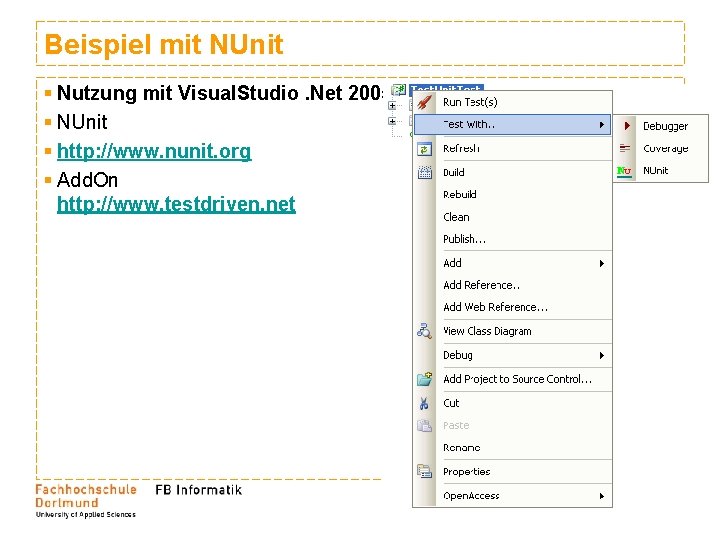Click the scissors Cut icon
This screenshot has width=720, height=540.
pos(424,403)
